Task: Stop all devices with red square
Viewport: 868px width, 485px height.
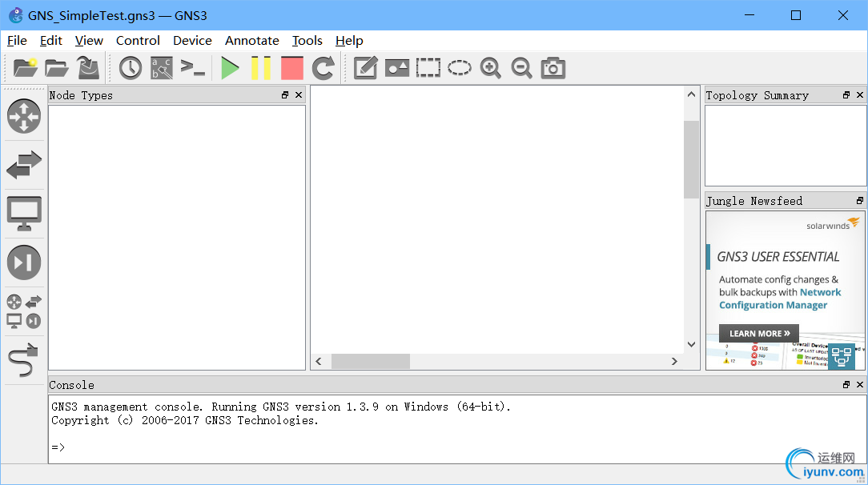Action: pyautogui.click(x=292, y=68)
